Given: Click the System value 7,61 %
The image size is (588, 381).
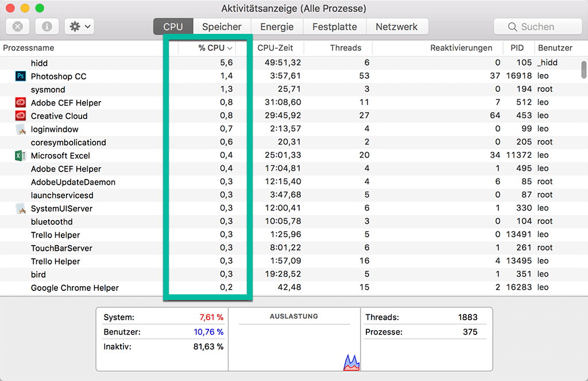Looking at the screenshot, I should 211,317.
